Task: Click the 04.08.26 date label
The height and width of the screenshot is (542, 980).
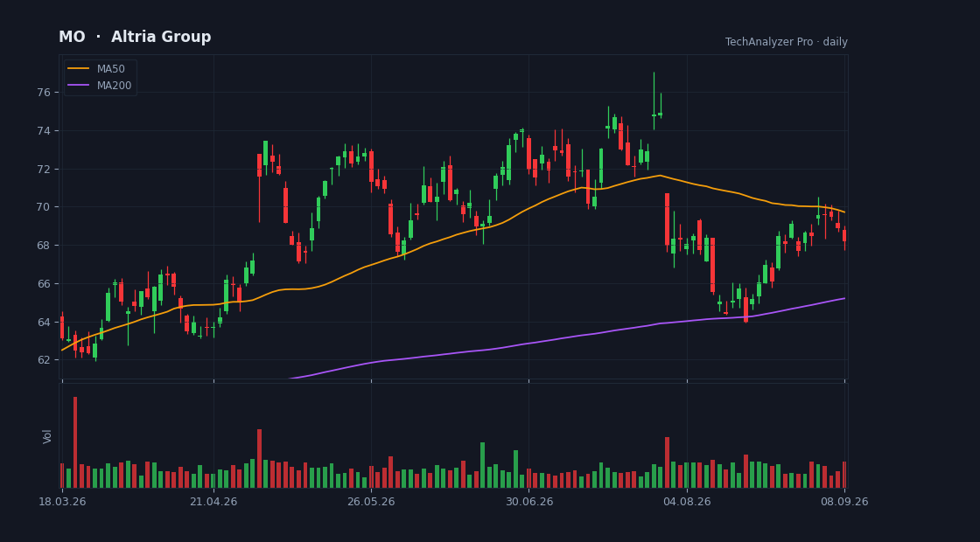Action: (687, 502)
